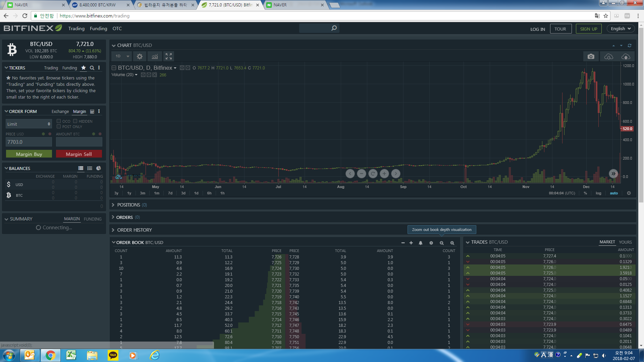
Task: Open the chart indicators button
Action: click(155, 56)
